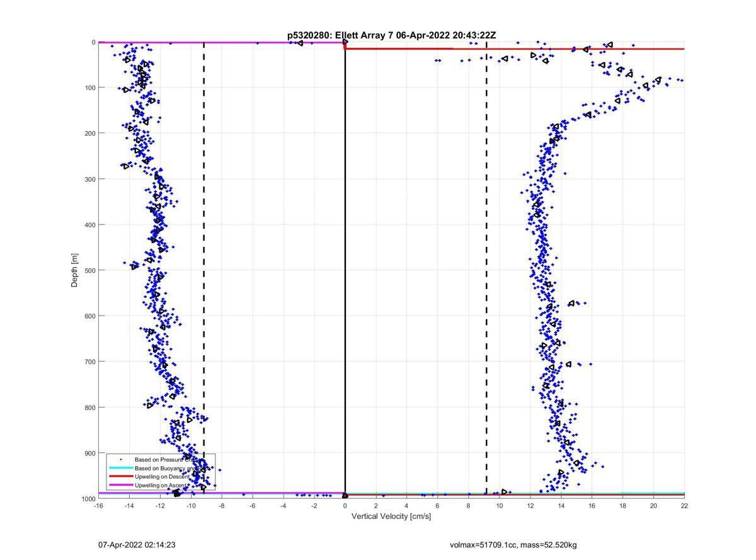Click x-axis tick label '-10'

coord(191,505)
